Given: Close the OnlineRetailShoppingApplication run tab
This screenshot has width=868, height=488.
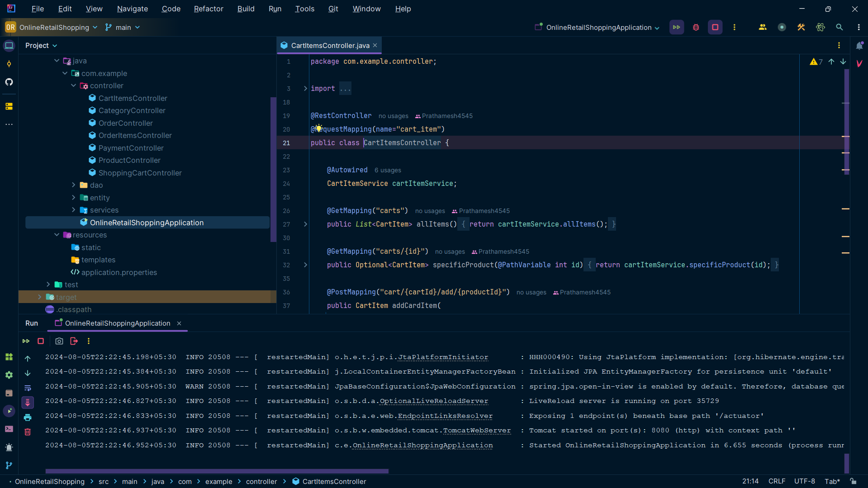Looking at the screenshot, I should coord(179,323).
